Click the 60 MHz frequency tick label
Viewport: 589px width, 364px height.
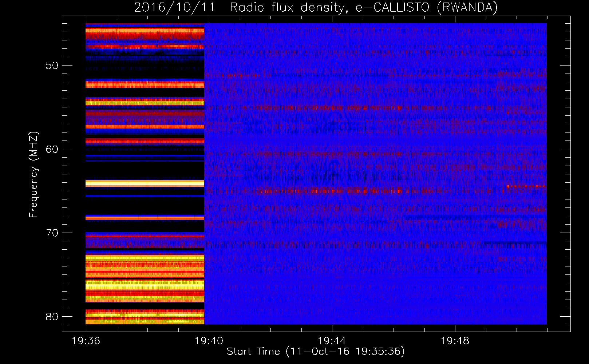[52, 149]
